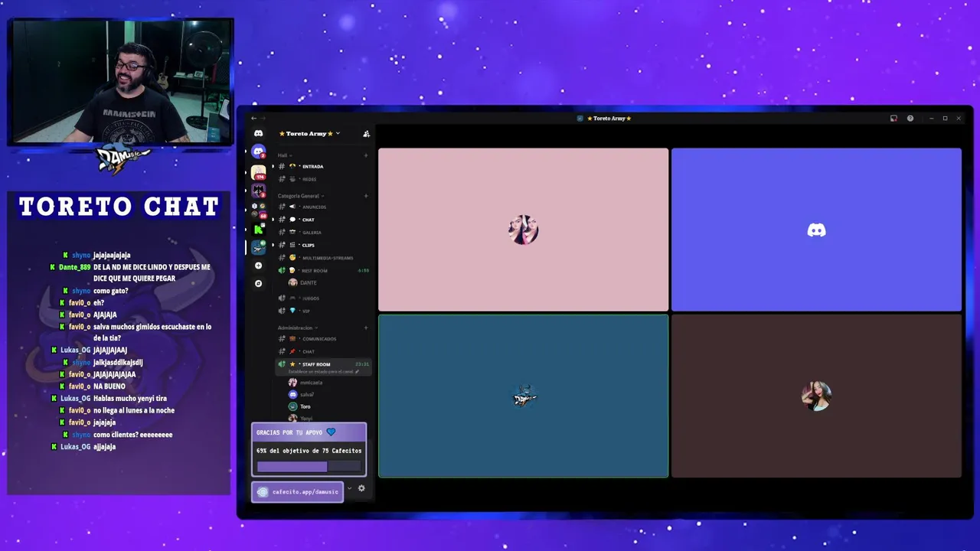Click chat message 'como gato?'

click(110, 291)
